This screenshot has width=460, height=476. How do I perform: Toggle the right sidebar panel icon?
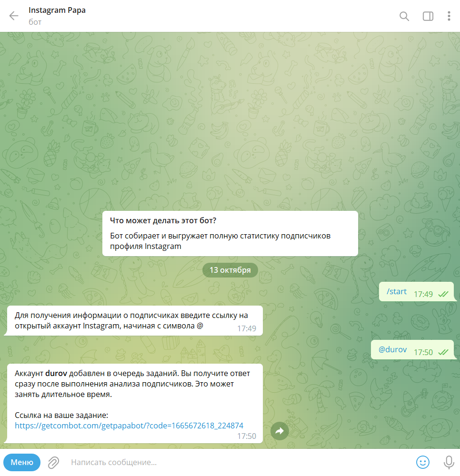(x=428, y=16)
